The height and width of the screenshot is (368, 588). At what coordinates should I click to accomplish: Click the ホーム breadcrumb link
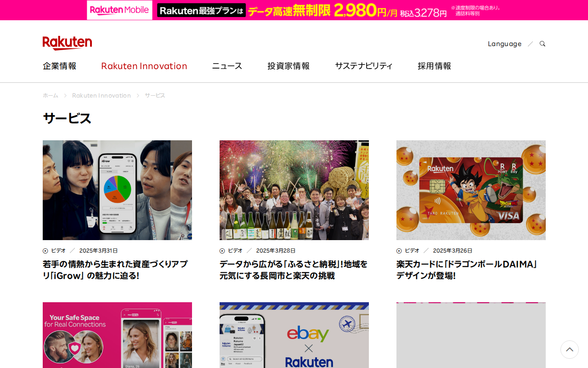pyautogui.click(x=50, y=95)
